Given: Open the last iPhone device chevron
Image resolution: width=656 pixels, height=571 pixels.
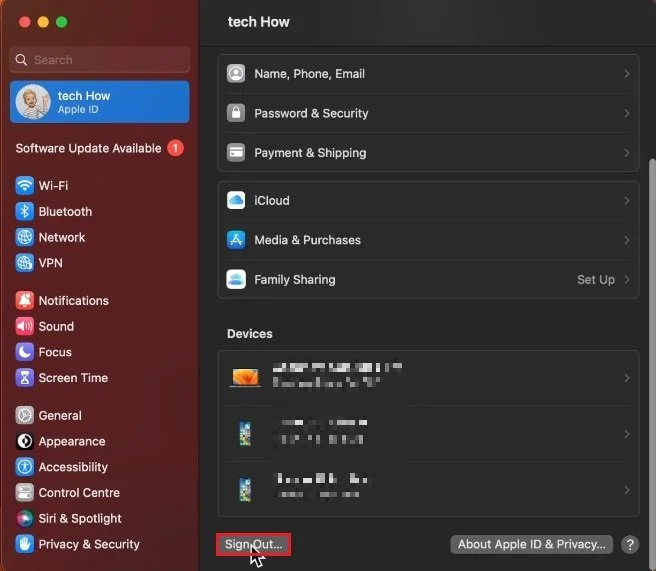Looking at the screenshot, I should 626,490.
